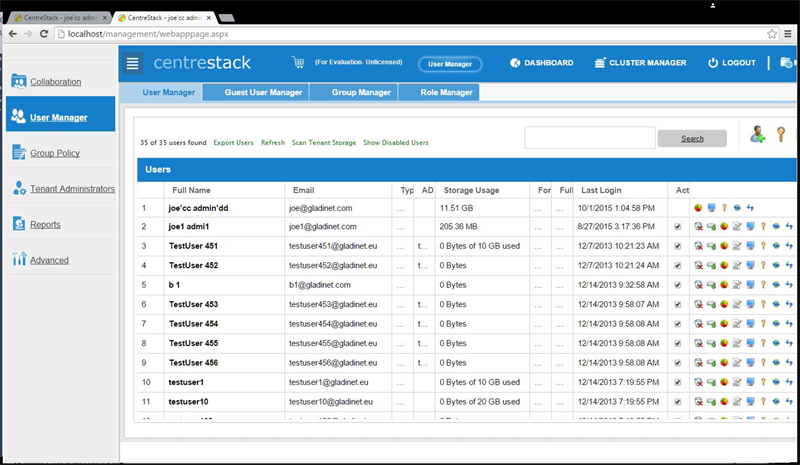Click the delete user icon for TestUser 453

[x=698, y=304]
